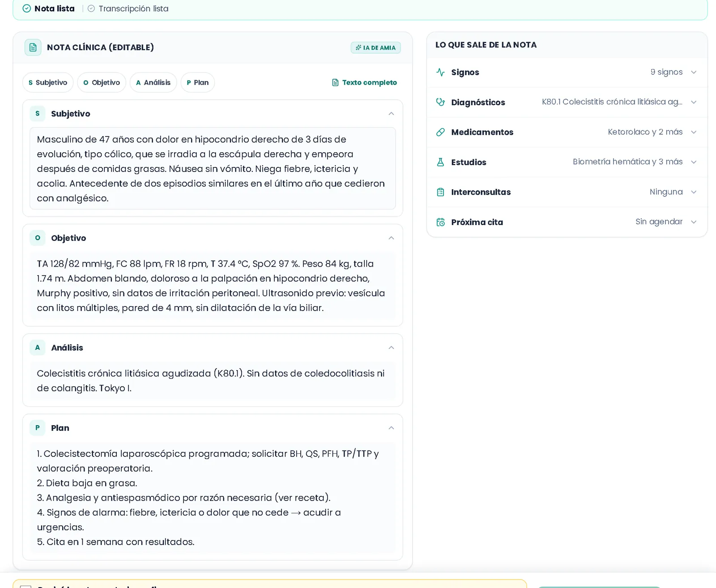Click the Próxima cita calendar icon
This screenshot has height=588, width=716.
coord(440,222)
